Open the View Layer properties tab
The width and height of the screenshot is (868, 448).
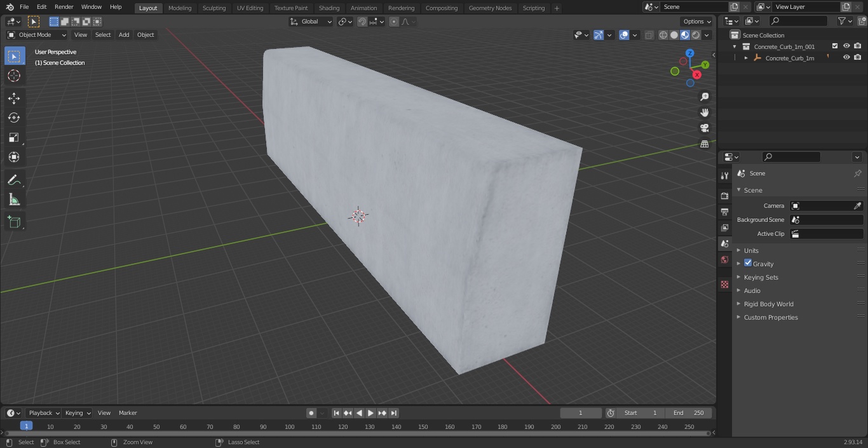click(724, 227)
